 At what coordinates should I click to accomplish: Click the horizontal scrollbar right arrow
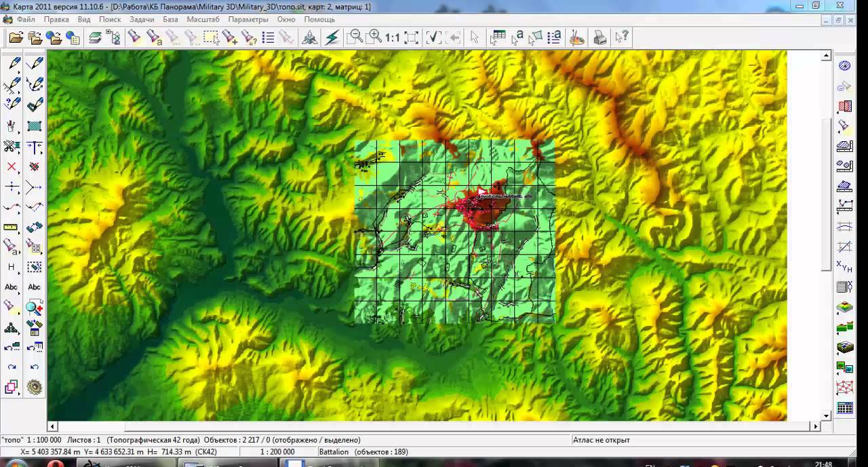815,427
